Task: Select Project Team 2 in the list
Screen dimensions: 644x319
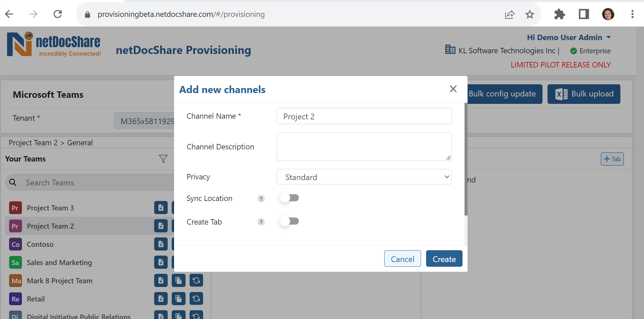Action: click(50, 226)
